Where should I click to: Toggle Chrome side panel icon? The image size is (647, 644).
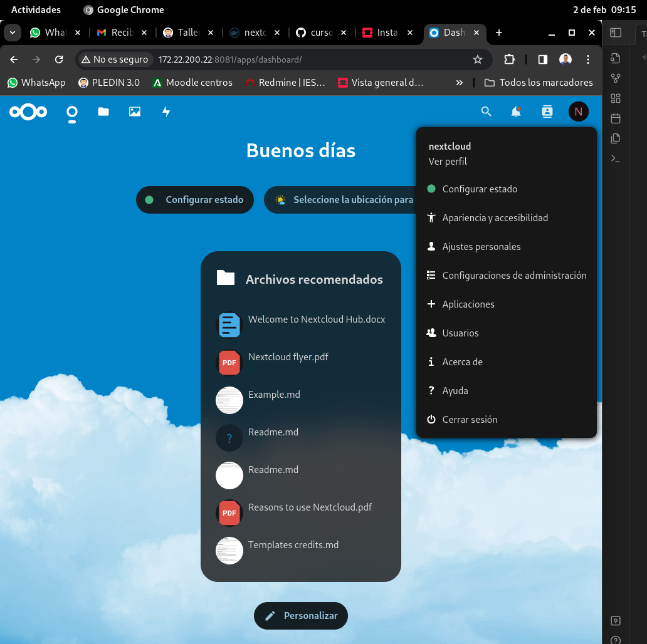coord(542,60)
